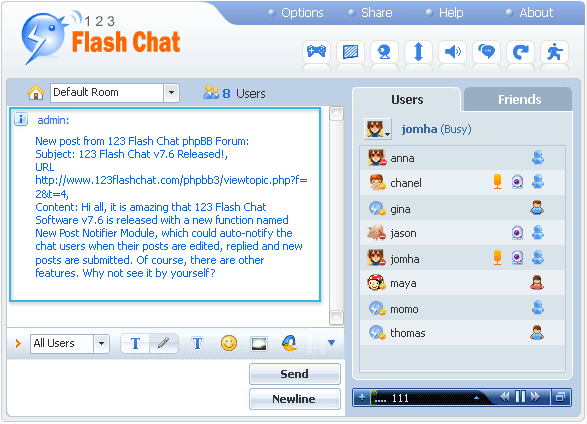Click chat scrollbar up arrow
This screenshot has height=424, width=587.
click(x=336, y=113)
